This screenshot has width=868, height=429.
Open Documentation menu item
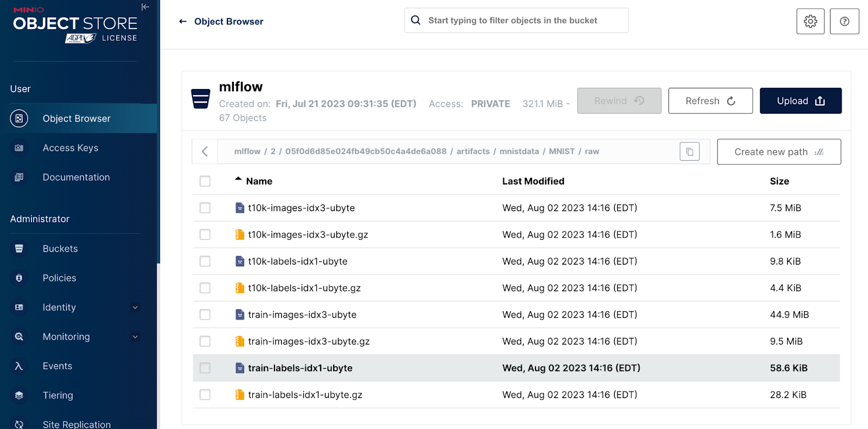(76, 177)
